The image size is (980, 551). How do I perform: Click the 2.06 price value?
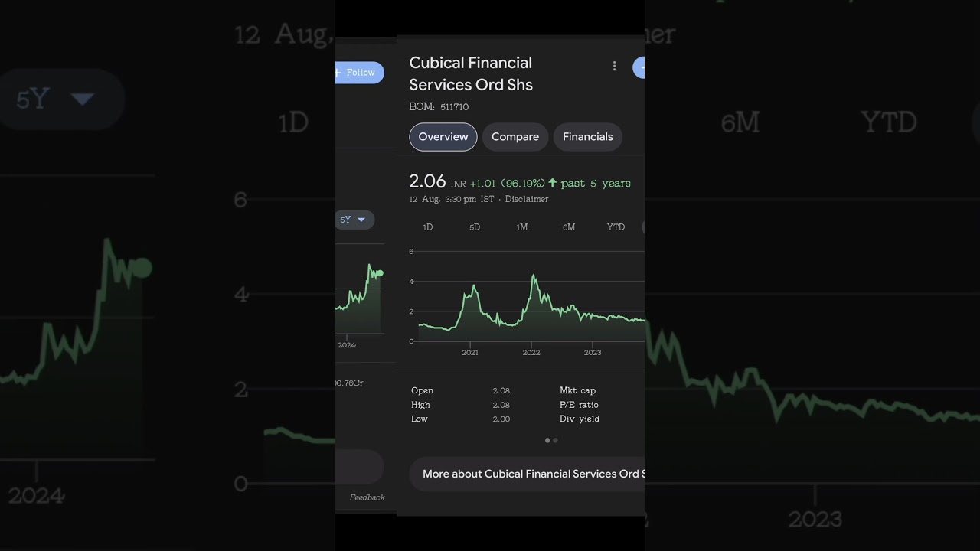pyautogui.click(x=427, y=181)
